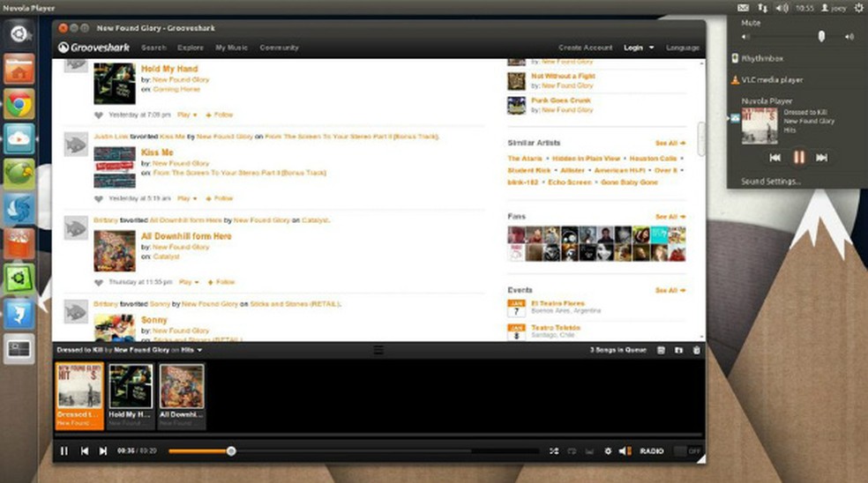Open Play dropdown for Hold My Hand
Screen dimensions: 868x483
tap(187, 115)
